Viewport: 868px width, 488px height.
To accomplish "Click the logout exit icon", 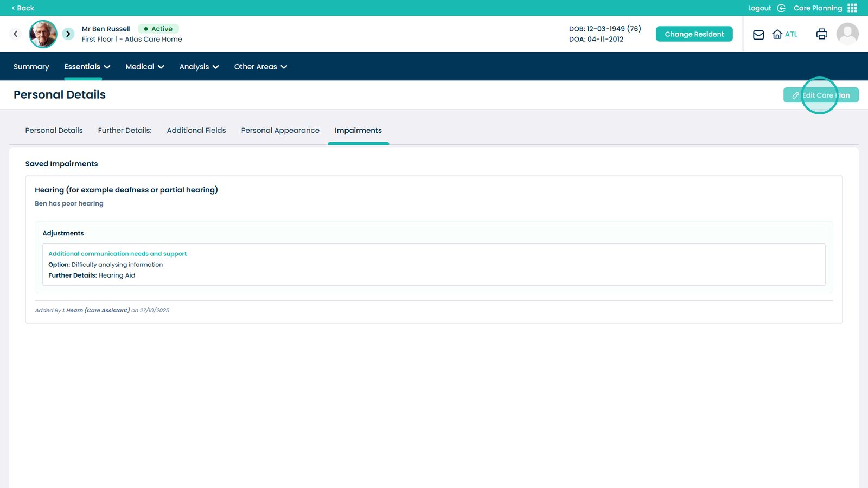I will click(781, 8).
